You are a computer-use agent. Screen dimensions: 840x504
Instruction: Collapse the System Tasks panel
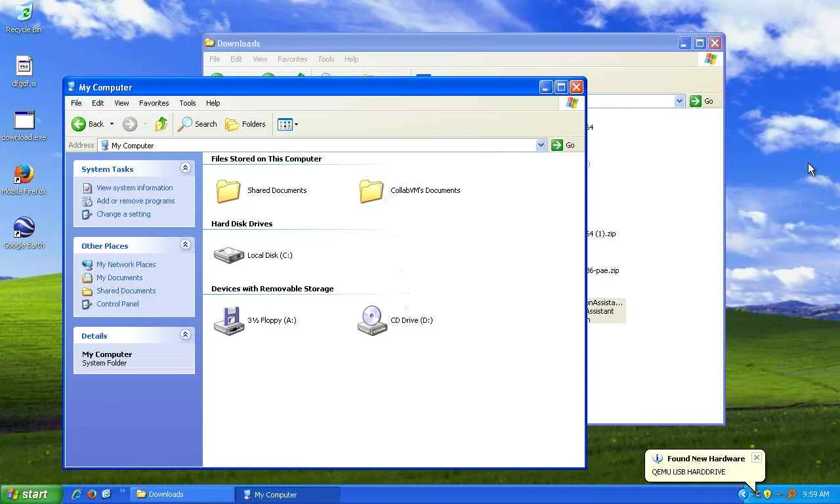point(185,168)
